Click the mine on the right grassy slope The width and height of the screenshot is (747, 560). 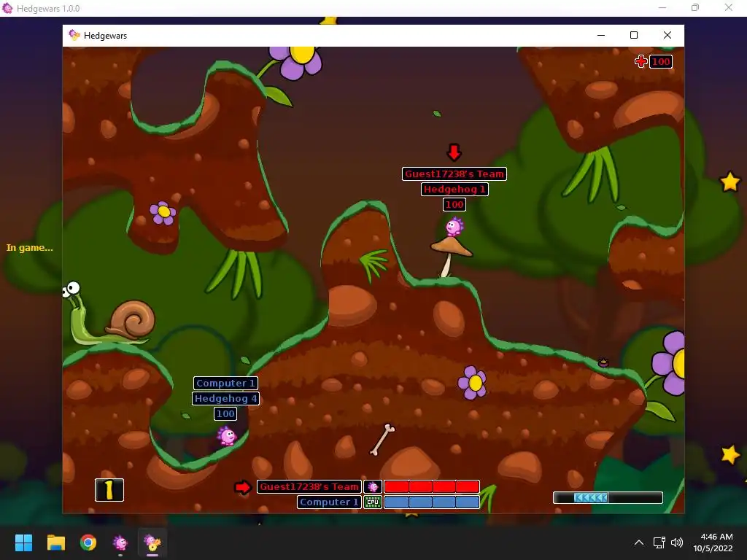coord(603,363)
